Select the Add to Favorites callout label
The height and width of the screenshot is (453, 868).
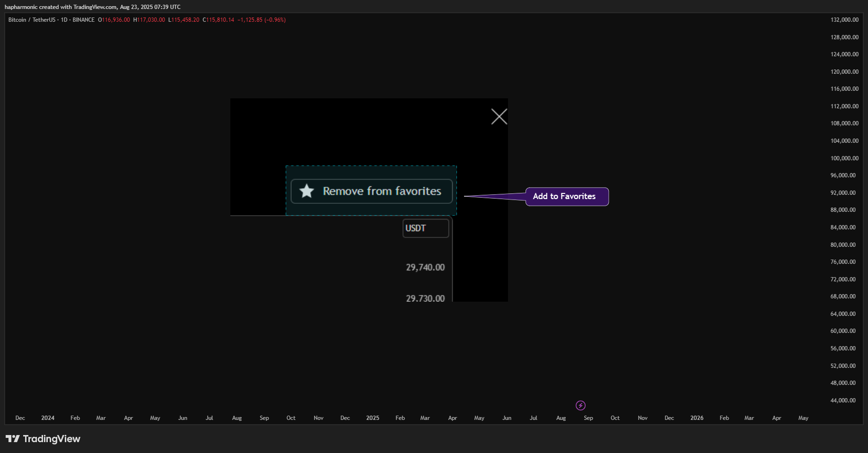(567, 197)
